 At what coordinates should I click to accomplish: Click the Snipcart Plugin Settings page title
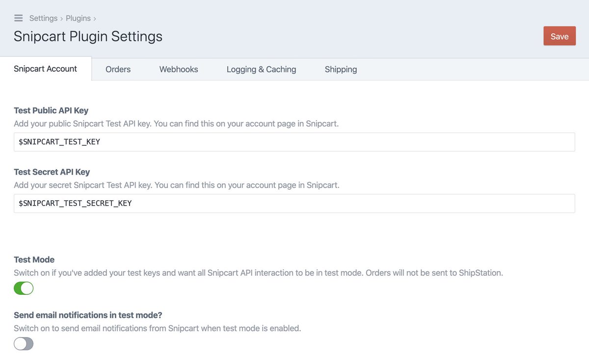tap(88, 36)
